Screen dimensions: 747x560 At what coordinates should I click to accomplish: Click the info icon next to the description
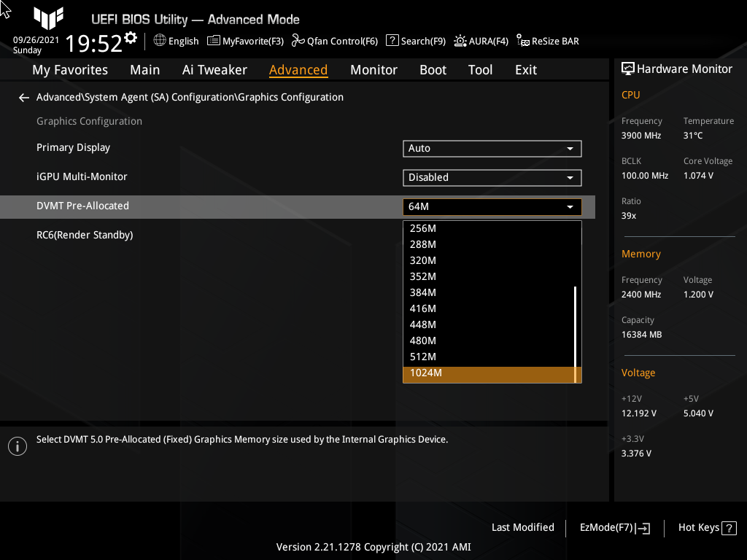coord(18,446)
